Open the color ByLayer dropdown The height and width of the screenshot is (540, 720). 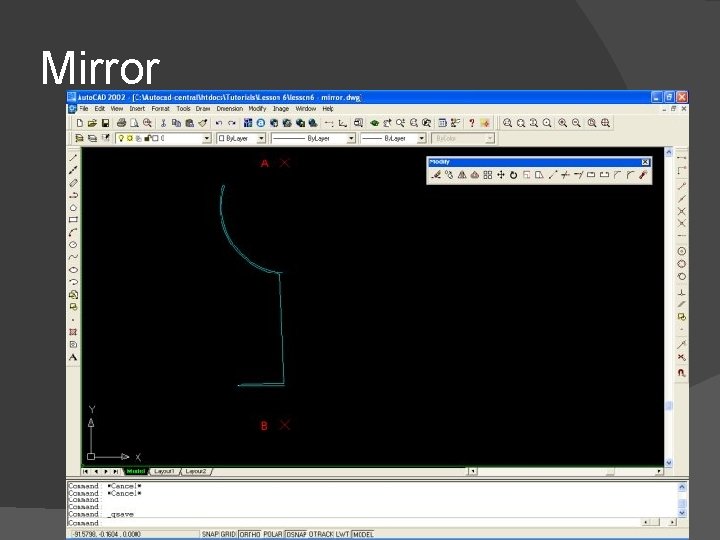261,138
